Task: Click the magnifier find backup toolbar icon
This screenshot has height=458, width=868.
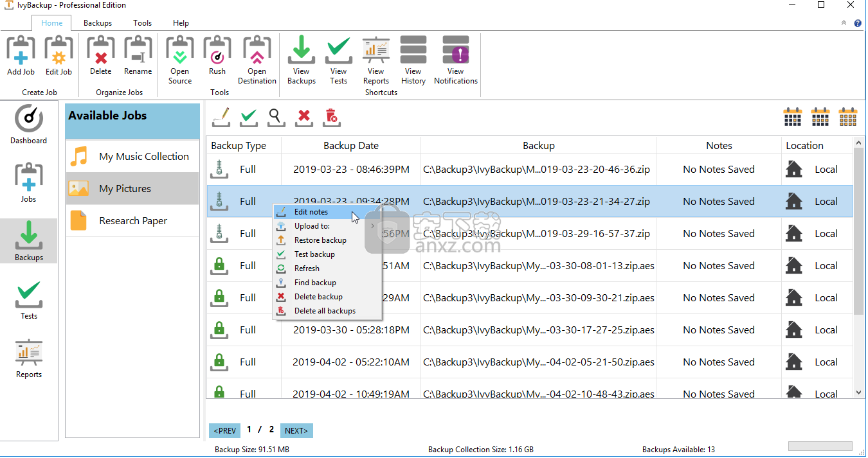Action: (x=276, y=116)
